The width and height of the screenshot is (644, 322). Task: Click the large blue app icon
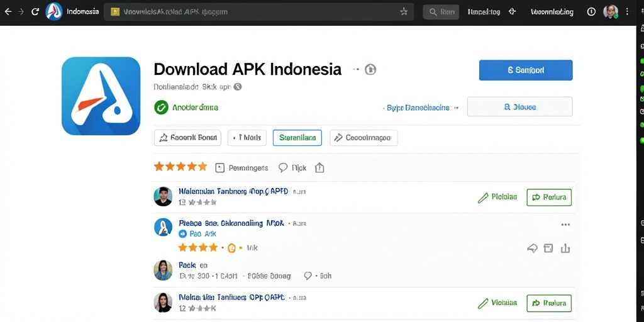101,96
